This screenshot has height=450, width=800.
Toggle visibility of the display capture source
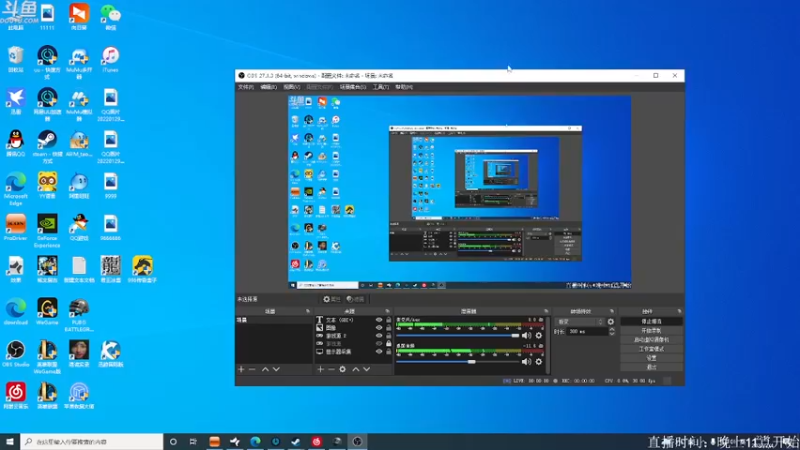pyautogui.click(x=379, y=352)
